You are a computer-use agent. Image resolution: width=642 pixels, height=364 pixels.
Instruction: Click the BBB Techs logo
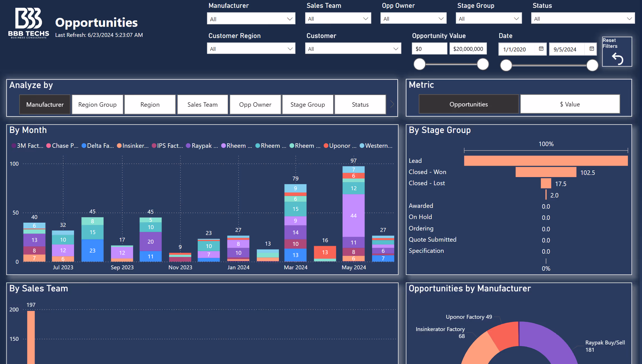tap(29, 23)
